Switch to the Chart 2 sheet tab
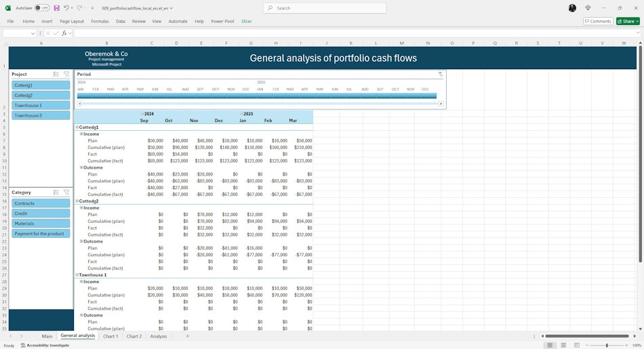 point(134,336)
